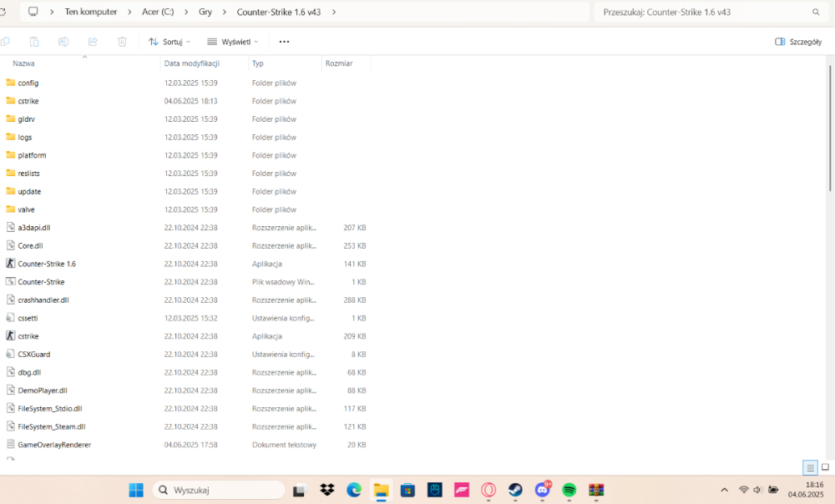
Task: Click the computer monitor icon in address bar
Action: [x=33, y=11]
